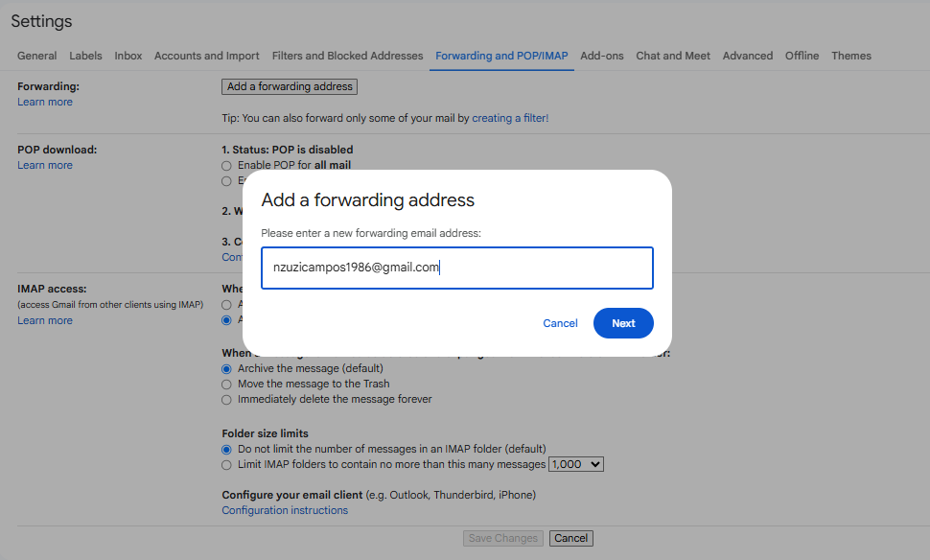Expand the 1,000 messages limit dropdown

(x=575, y=464)
